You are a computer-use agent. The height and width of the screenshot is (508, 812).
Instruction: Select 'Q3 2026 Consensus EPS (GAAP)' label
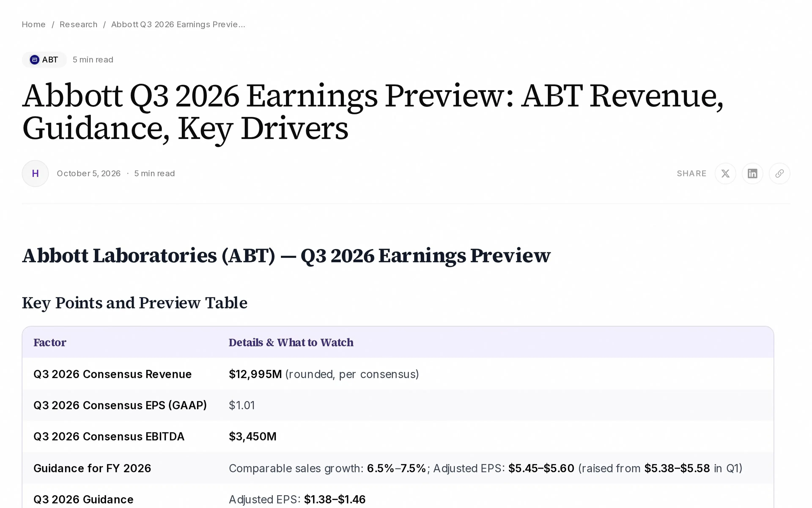click(120, 405)
